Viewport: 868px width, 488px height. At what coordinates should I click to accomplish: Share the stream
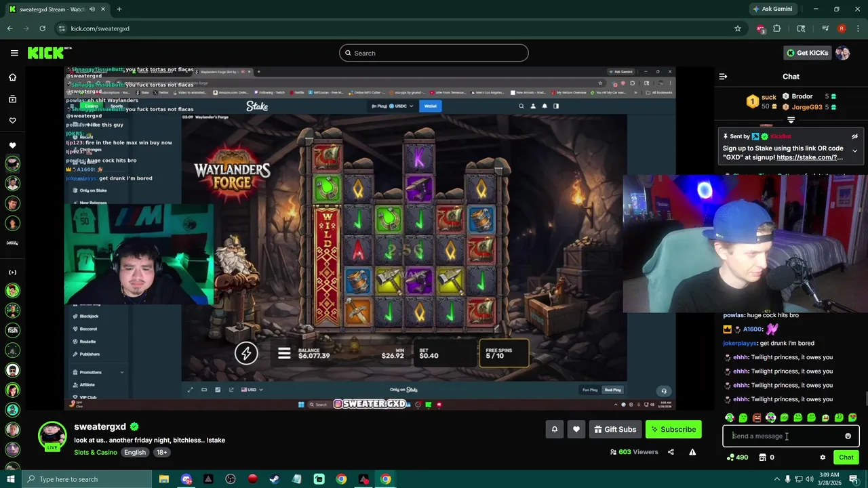point(671,452)
